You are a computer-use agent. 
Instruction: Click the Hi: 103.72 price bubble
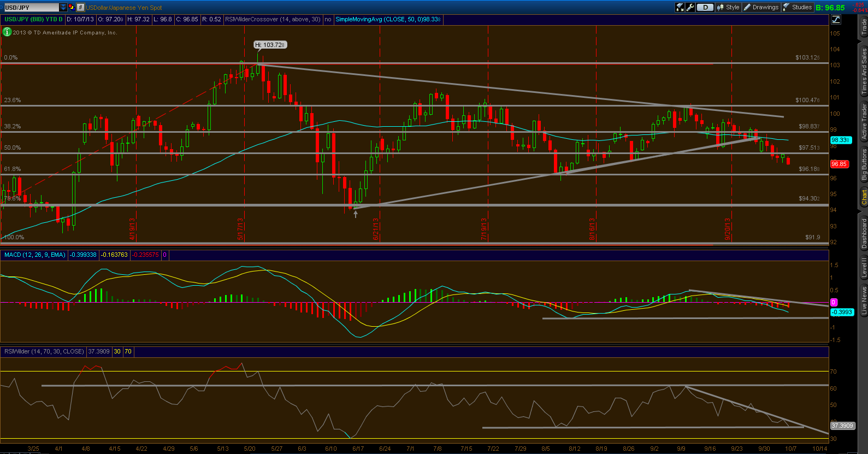[270, 45]
